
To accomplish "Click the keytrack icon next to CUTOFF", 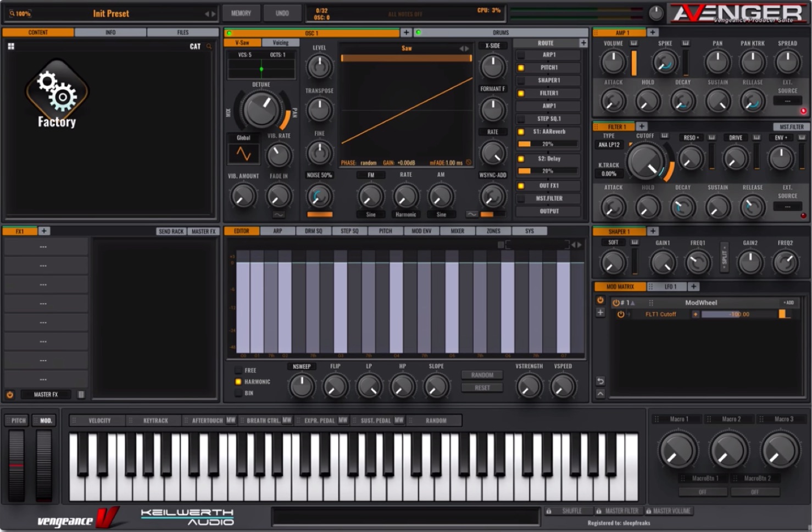I will tap(664, 136).
